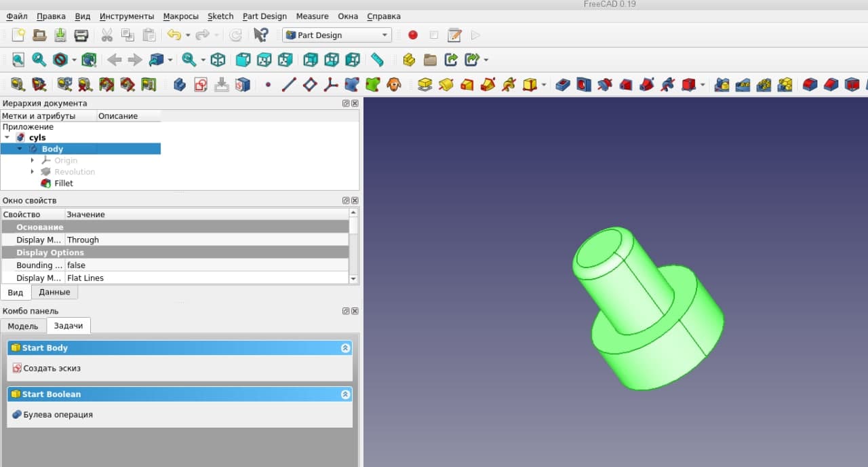Click the Print icon
Viewport: 868px width, 467px height.
click(81, 35)
